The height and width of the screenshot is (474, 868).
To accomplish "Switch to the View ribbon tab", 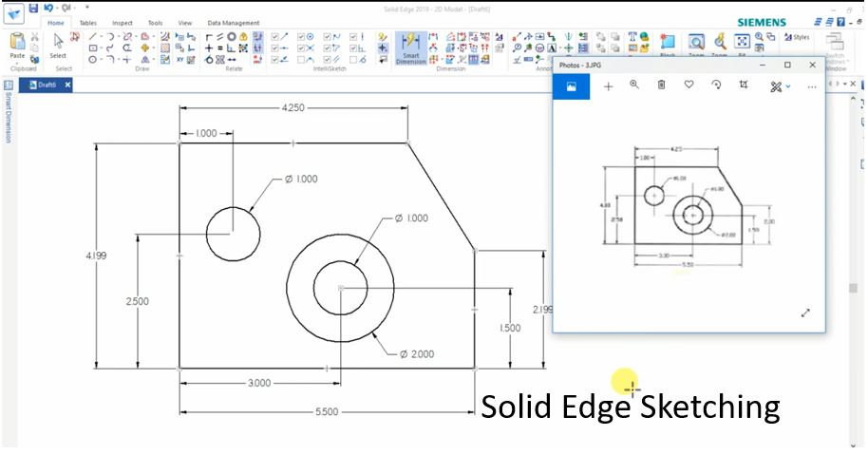I will [x=185, y=23].
